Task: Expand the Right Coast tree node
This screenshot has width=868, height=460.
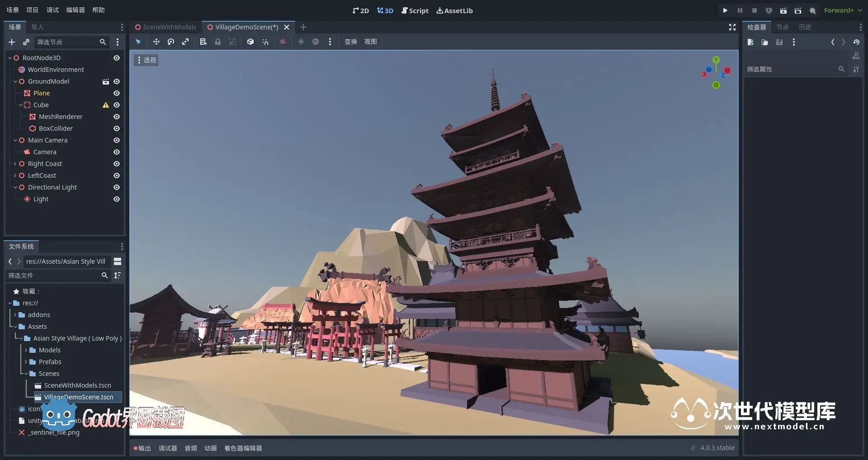Action: click(15, 164)
